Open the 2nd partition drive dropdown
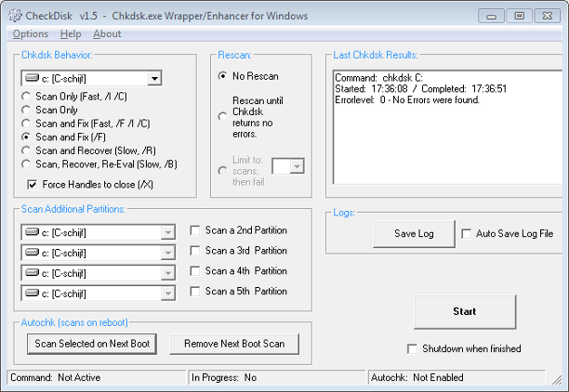Screen dimensions: 569x392 tap(168, 232)
